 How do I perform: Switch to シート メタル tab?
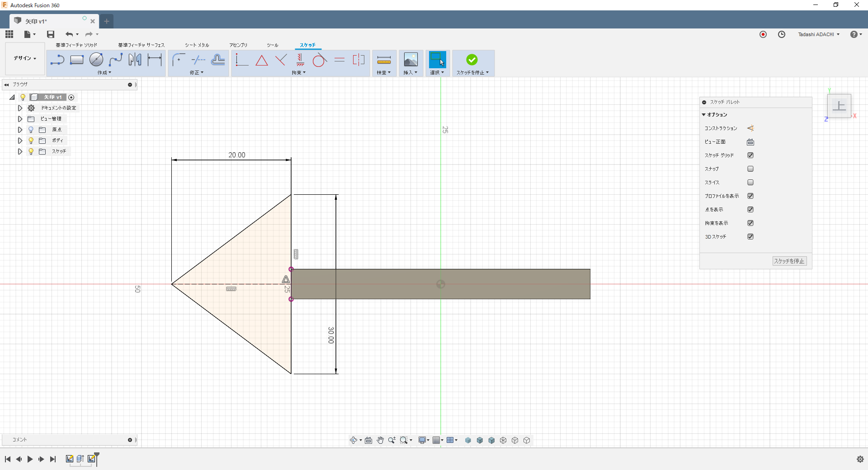[197, 45]
